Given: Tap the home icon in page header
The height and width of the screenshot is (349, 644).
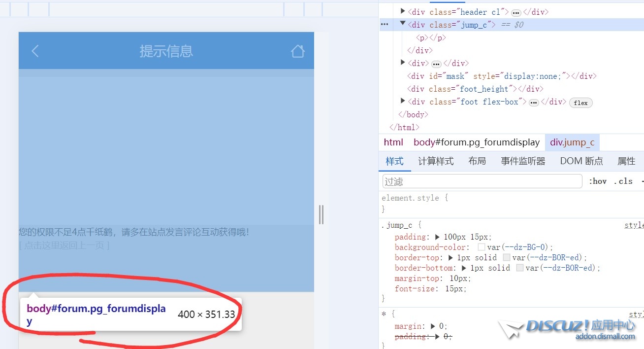Looking at the screenshot, I should click(297, 51).
